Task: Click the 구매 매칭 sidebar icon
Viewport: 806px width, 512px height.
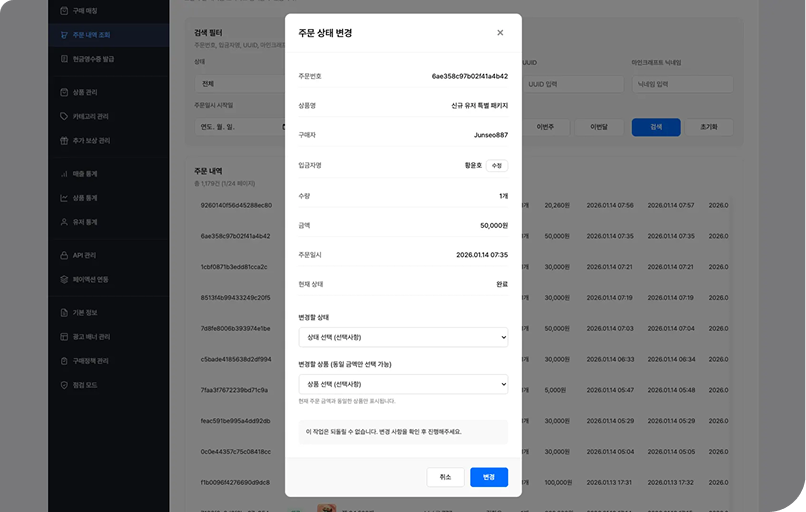Action: pyautogui.click(x=64, y=11)
